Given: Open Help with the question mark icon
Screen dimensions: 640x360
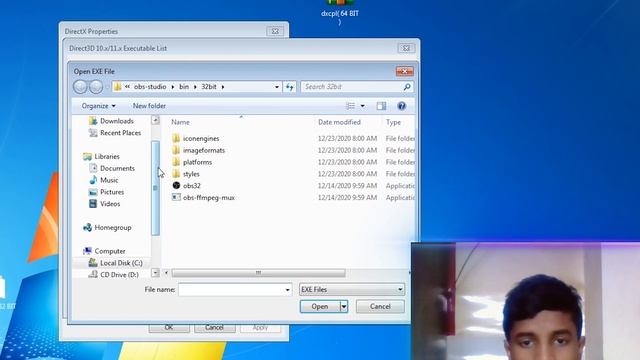Looking at the screenshot, I should pos(402,106).
